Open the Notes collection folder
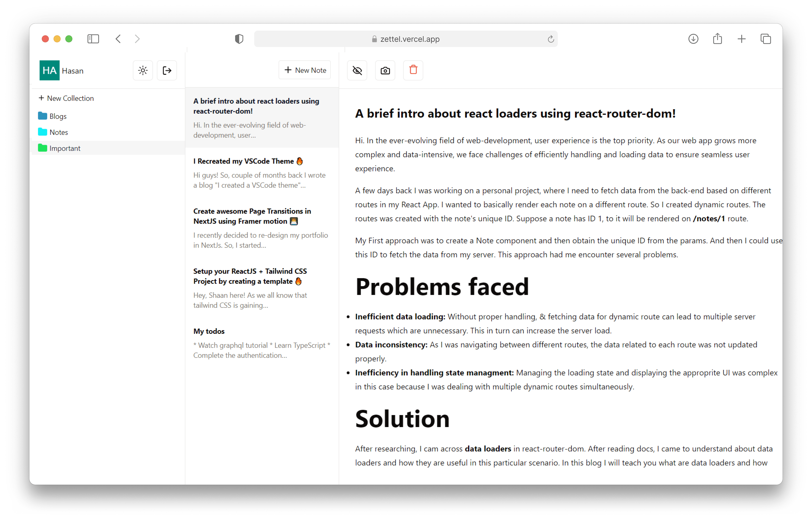812x520 pixels. pos(108,132)
